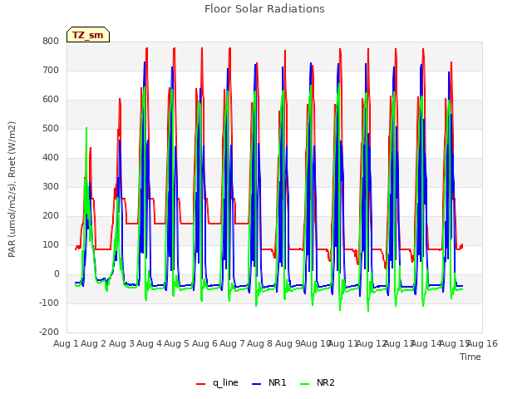Click the chart title 'Floor Solar Radiations'

[264, 8]
